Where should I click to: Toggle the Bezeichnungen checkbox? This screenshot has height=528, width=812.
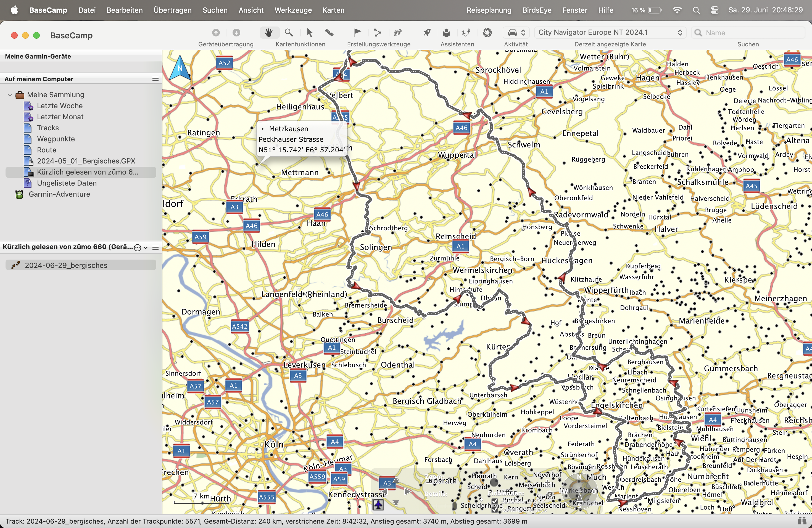(495, 501)
